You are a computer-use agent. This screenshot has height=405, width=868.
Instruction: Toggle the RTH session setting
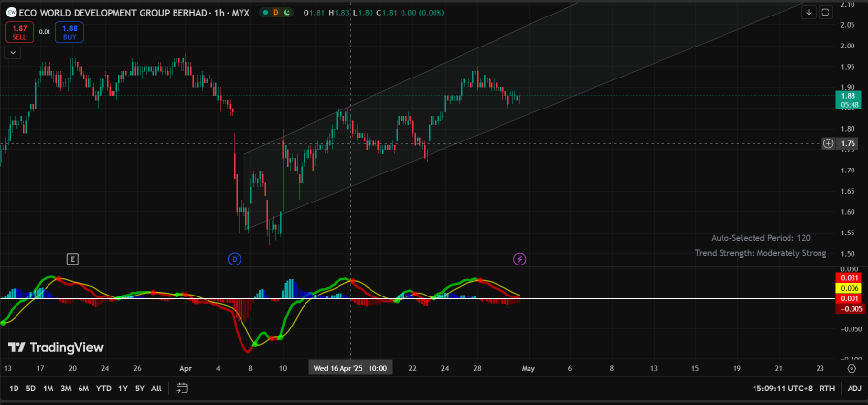pyautogui.click(x=827, y=389)
